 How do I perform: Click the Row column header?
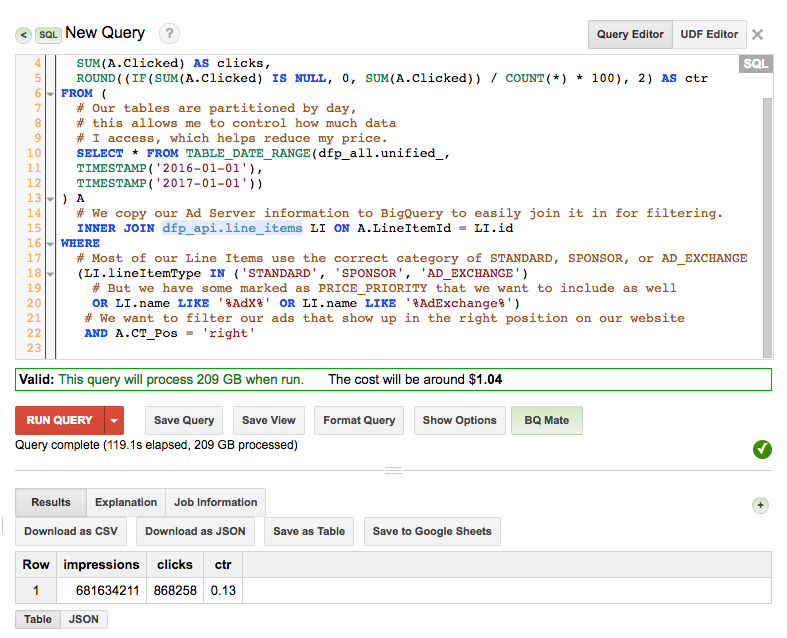(x=36, y=565)
